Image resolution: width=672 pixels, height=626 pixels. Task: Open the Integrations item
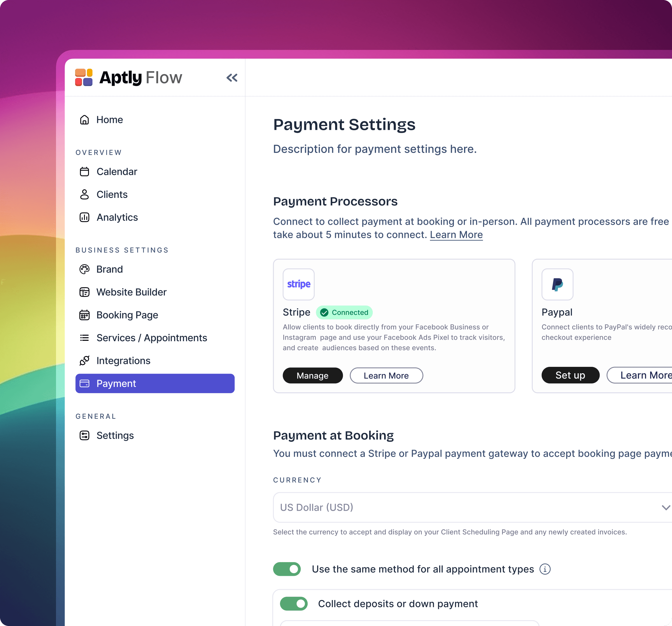[x=155, y=360]
